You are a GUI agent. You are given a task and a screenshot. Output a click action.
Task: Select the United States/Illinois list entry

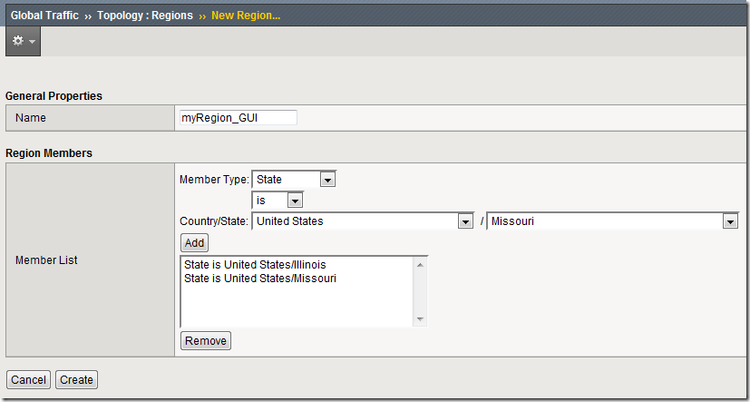[255, 264]
